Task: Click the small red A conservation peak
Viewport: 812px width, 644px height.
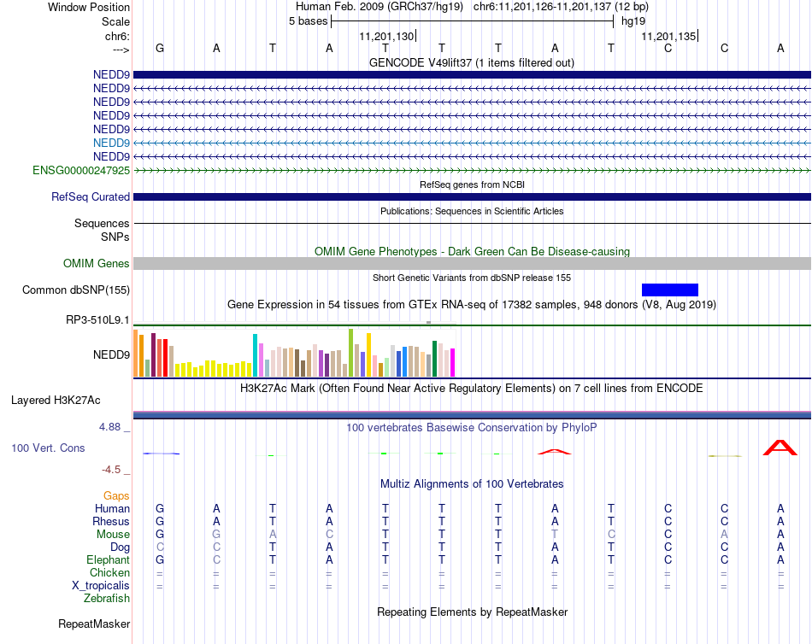Action: (555, 452)
